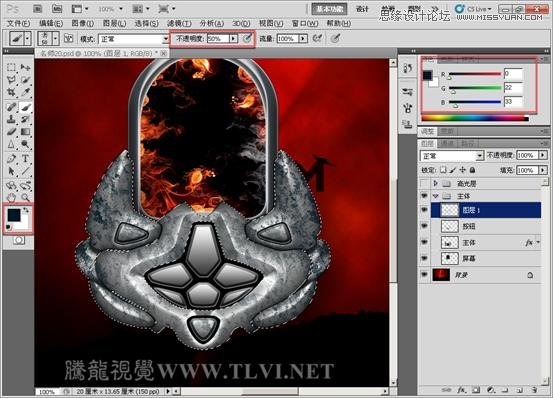Switch to the 基本功能 workspace
The height and width of the screenshot is (398, 553).
pyautogui.click(x=329, y=9)
